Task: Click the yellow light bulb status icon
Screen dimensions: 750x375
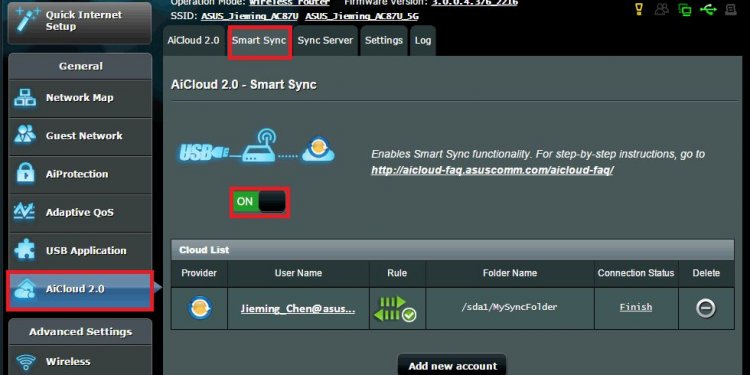Action: 639,9
